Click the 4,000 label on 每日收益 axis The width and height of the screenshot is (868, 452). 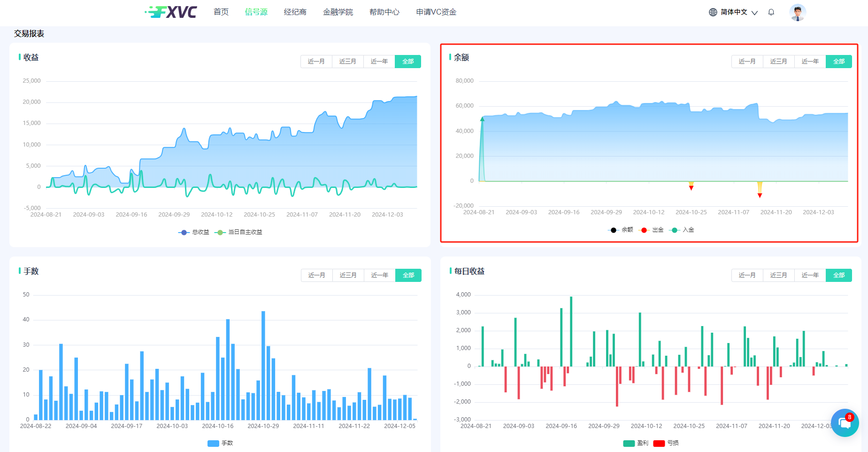pyautogui.click(x=463, y=295)
